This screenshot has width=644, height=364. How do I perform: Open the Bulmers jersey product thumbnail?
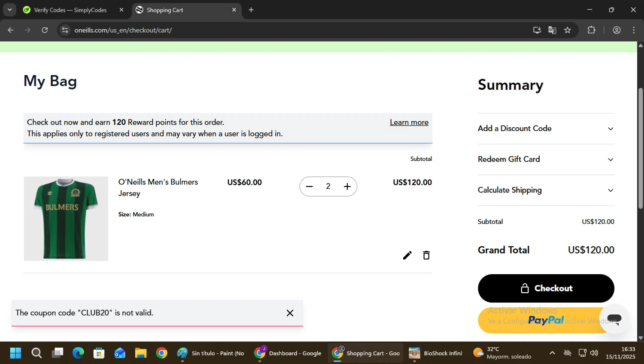pos(66,219)
